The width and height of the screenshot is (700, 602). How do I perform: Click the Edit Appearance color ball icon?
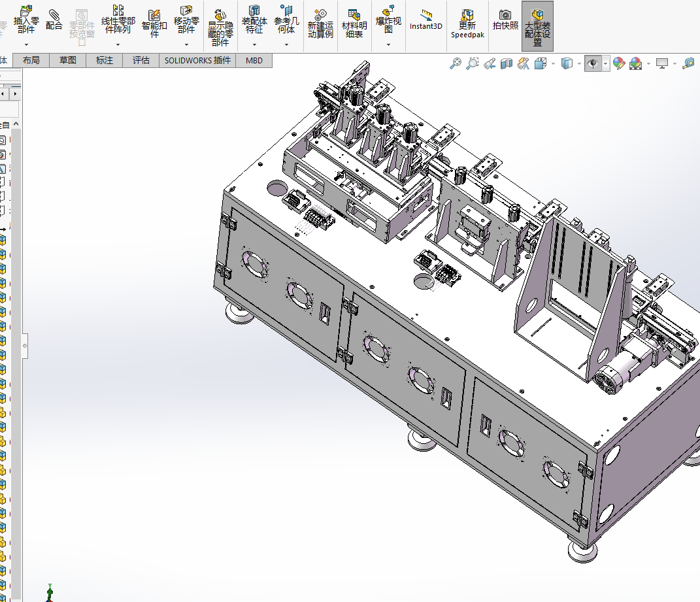(618, 63)
